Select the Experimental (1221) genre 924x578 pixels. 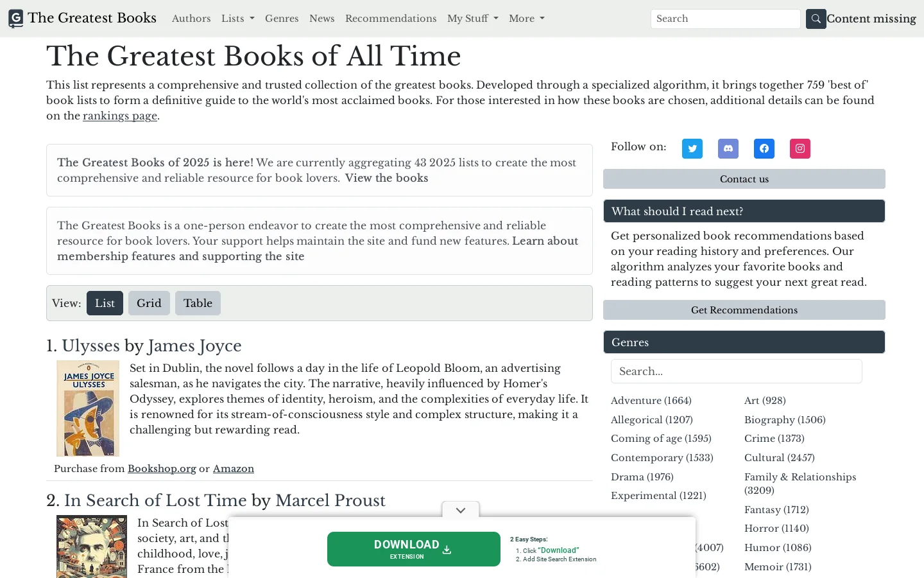pos(658,496)
